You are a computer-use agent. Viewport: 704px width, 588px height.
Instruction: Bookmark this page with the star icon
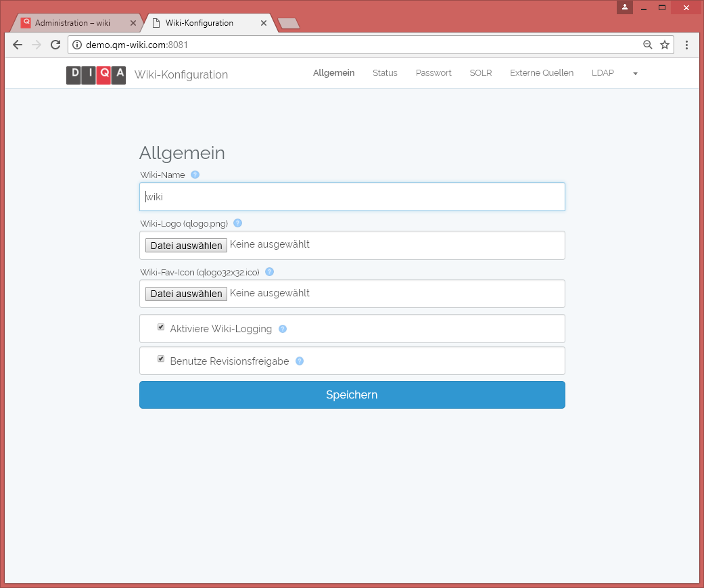(x=665, y=45)
